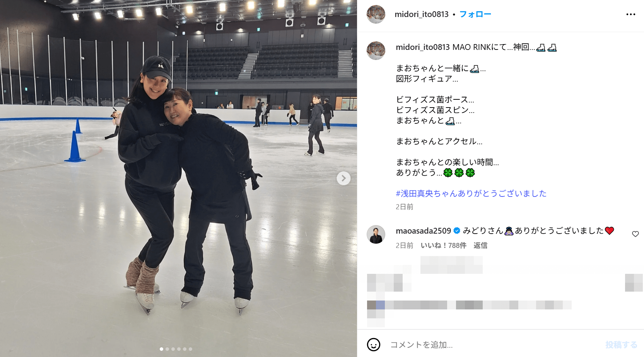
Task: Click 返信 to reply to comment
Action: [480, 246]
